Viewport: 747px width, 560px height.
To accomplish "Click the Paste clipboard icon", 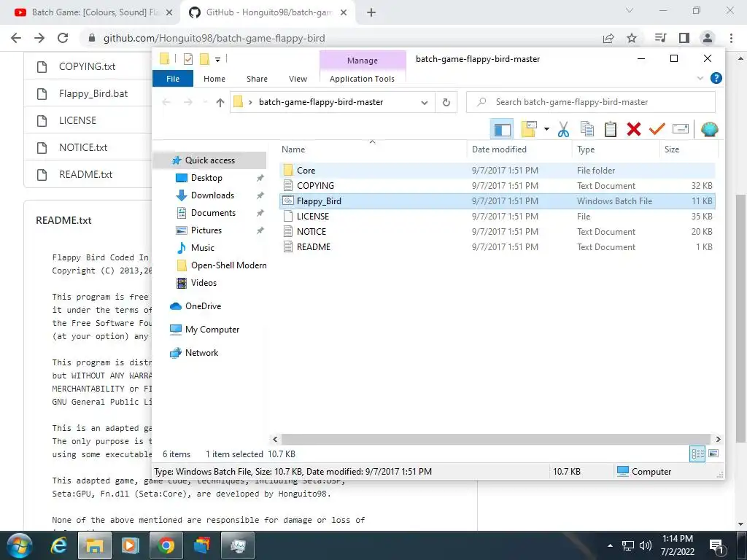I will tap(611, 129).
